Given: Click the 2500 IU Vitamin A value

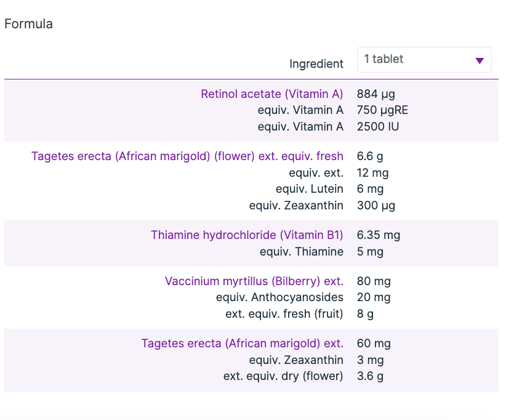Looking at the screenshot, I should (378, 127).
